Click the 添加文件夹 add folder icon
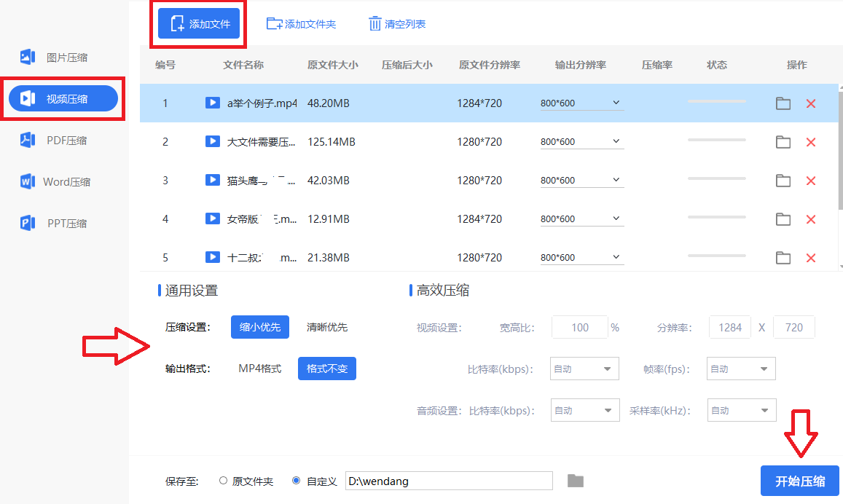The height and width of the screenshot is (504, 843). click(x=275, y=24)
